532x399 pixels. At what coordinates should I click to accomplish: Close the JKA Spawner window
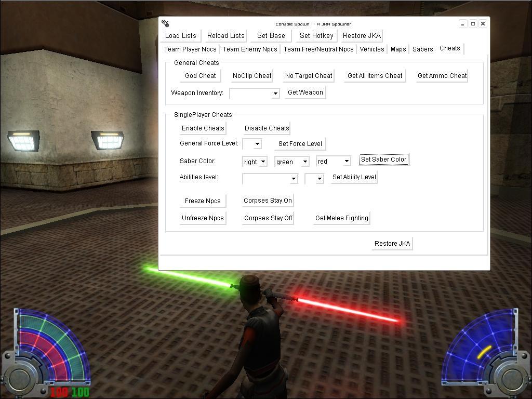[483, 23]
